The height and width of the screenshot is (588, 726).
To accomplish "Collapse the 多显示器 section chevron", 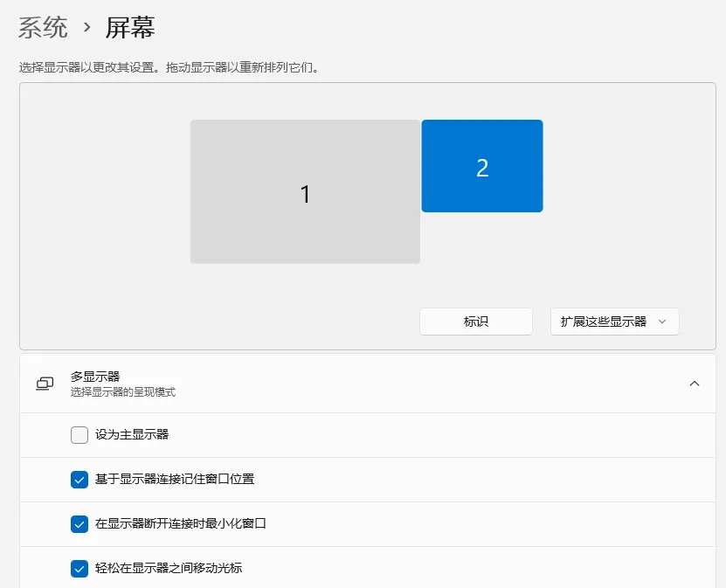I will click(694, 384).
